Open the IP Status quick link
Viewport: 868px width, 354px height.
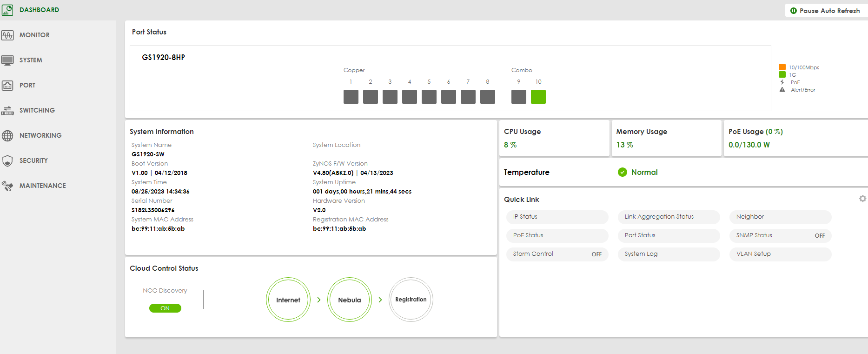tap(557, 217)
